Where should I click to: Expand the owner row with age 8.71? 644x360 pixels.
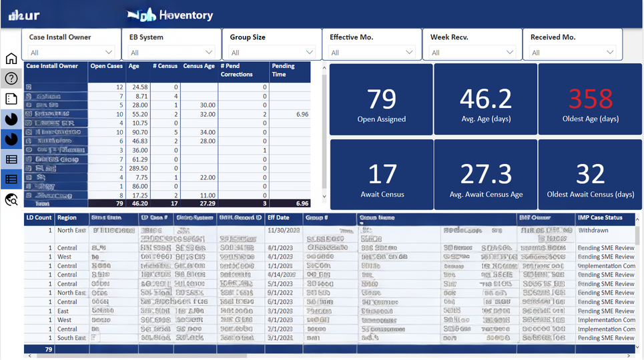[x=28, y=96]
